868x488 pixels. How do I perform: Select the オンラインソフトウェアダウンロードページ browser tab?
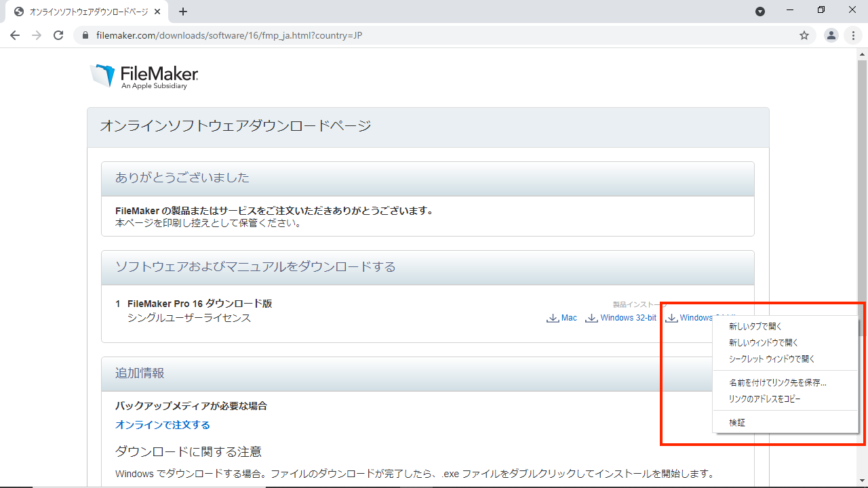click(87, 12)
